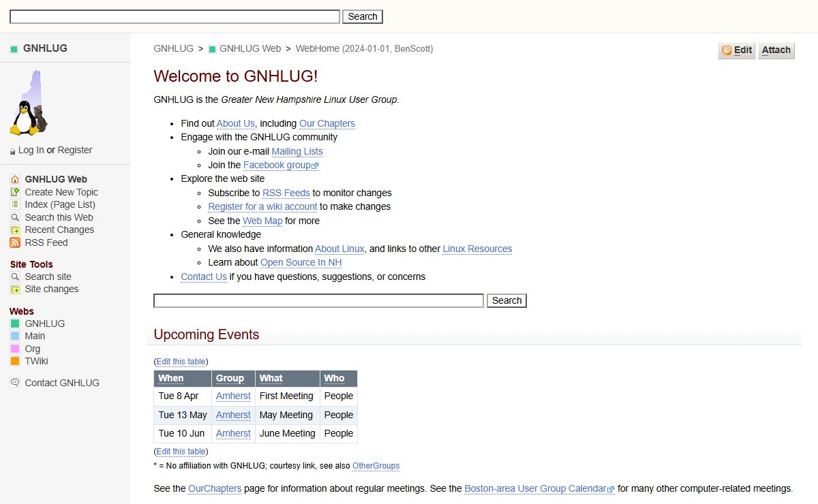Open the About Us link

[236, 123]
